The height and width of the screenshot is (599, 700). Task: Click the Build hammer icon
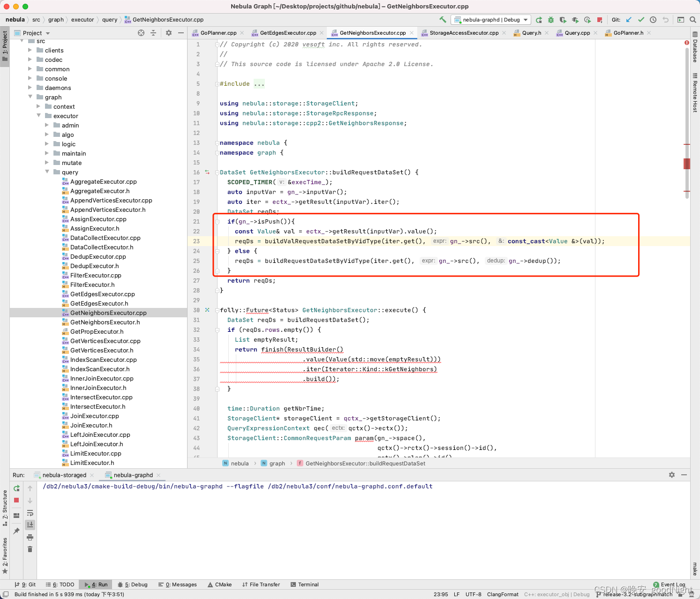pyautogui.click(x=443, y=20)
